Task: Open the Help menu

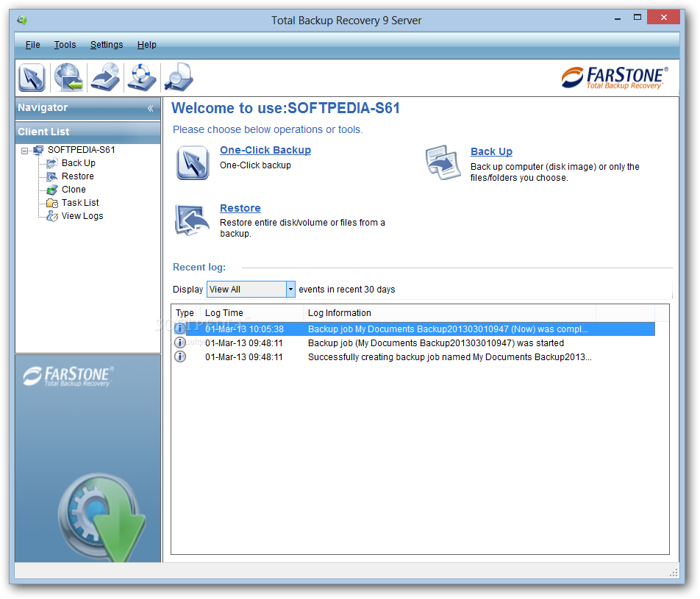Action: click(147, 45)
